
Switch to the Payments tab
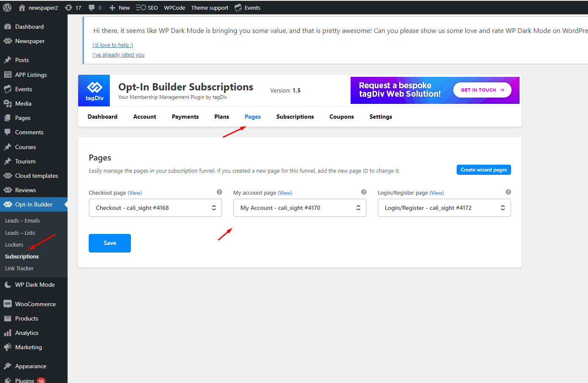click(x=185, y=117)
